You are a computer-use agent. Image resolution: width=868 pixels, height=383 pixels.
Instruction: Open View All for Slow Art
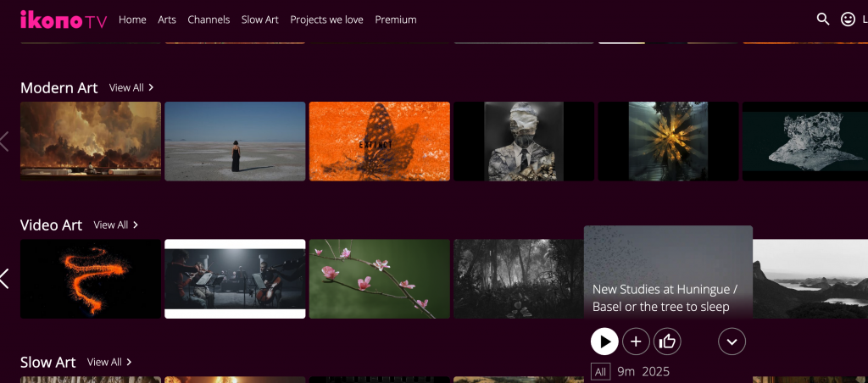click(109, 362)
